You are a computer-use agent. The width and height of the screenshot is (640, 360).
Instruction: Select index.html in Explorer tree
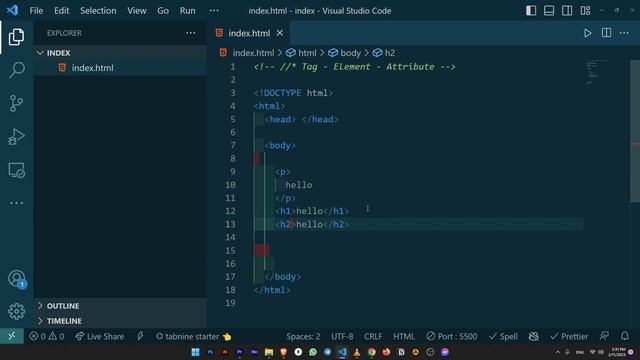coord(120,68)
